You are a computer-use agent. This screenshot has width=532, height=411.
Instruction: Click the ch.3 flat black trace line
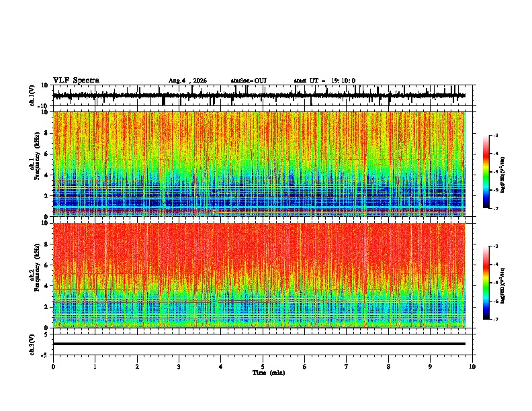(x=259, y=344)
